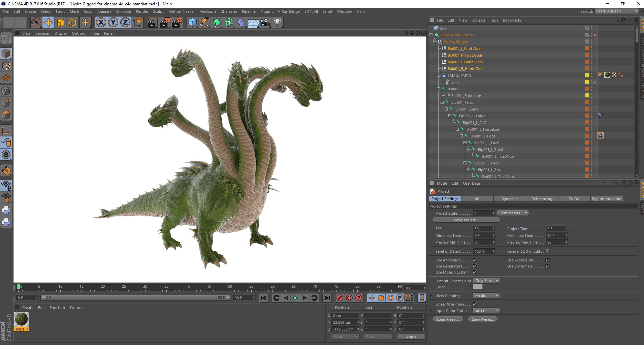Viewport: 644px width, 345px height.
Task: Toggle Use Motion System checkbox
Action: click(x=475, y=272)
